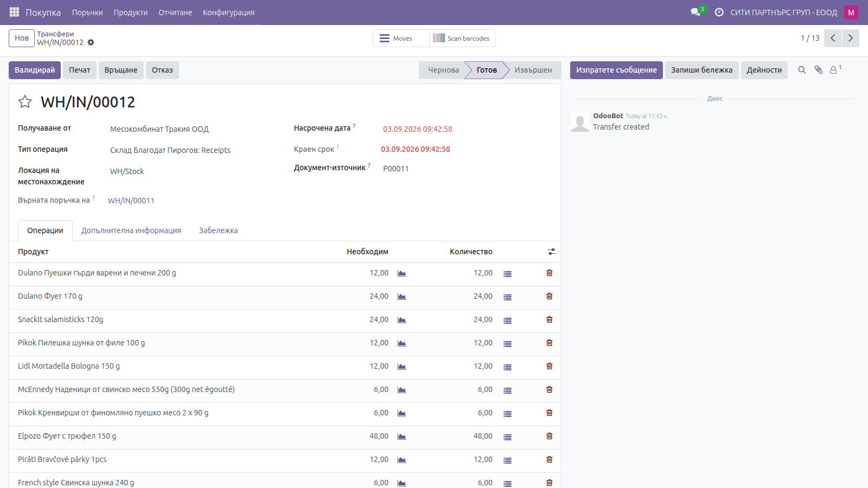Open returned transfer link WH/IN/00011
The width and height of the screenshot is (868, 488).
coord(131,201)
